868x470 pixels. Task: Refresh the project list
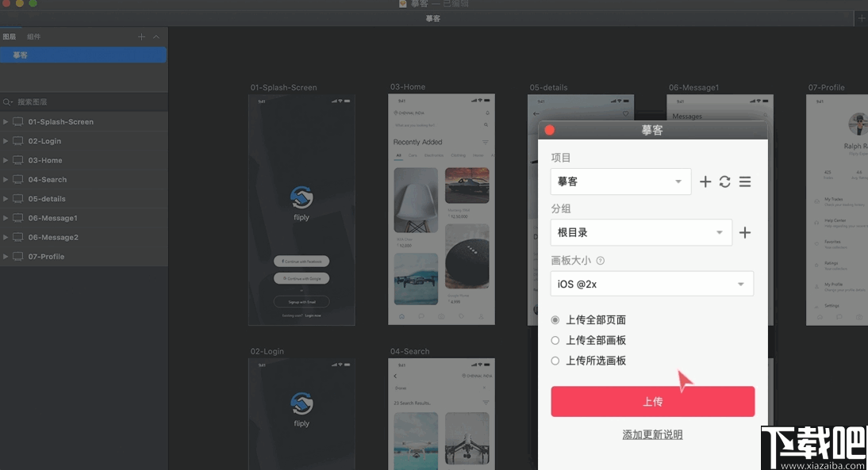point(724,182)
